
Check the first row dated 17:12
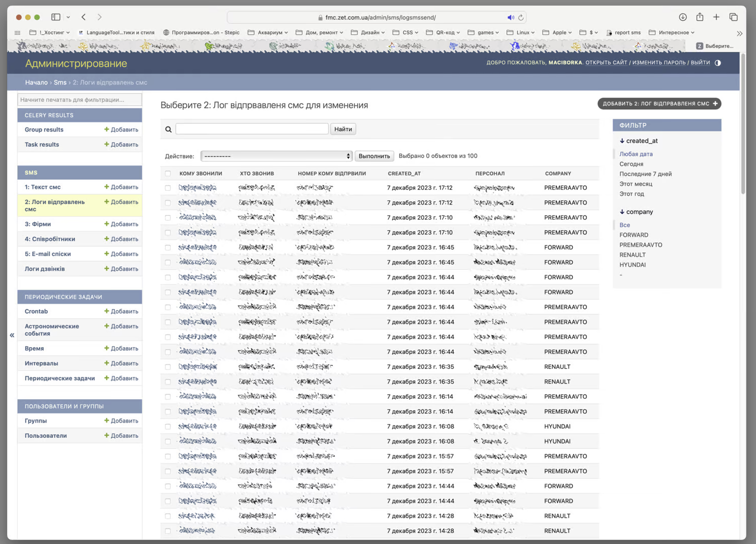[x=168, y=188]
